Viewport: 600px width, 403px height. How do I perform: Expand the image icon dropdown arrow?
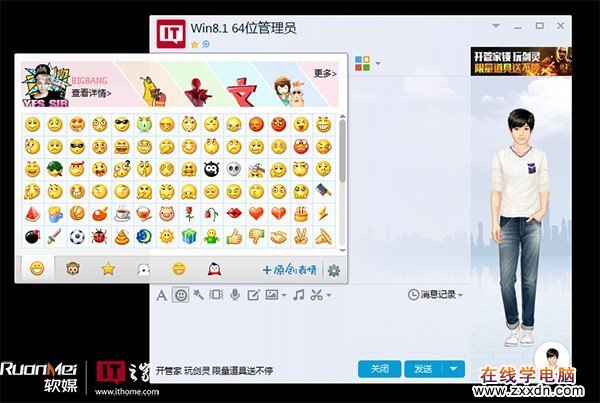coord(284,295)
